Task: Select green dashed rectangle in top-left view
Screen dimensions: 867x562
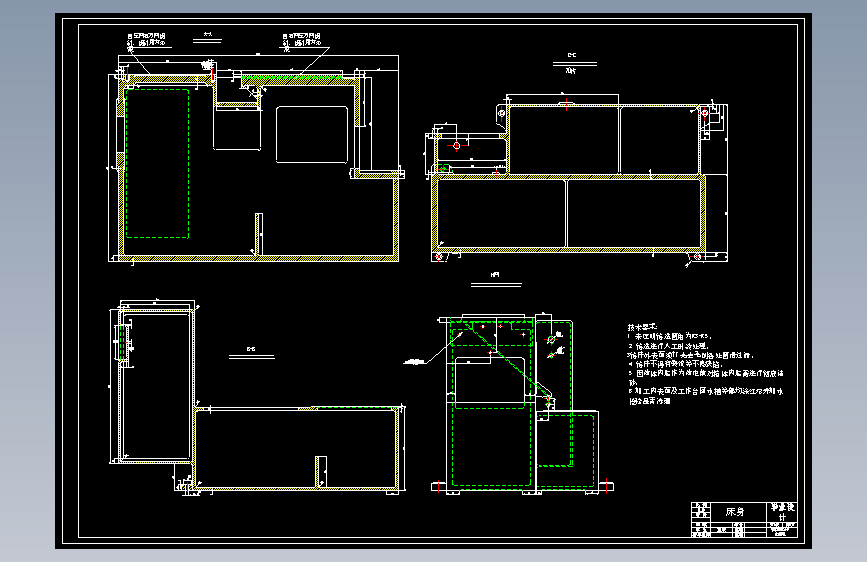Action: [158, 163]
